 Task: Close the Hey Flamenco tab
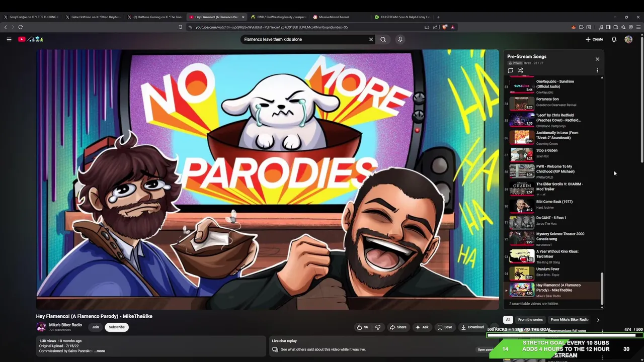[x=244, y=17]
